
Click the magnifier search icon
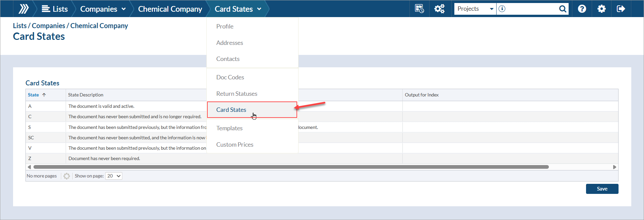(x=563, y=9)
